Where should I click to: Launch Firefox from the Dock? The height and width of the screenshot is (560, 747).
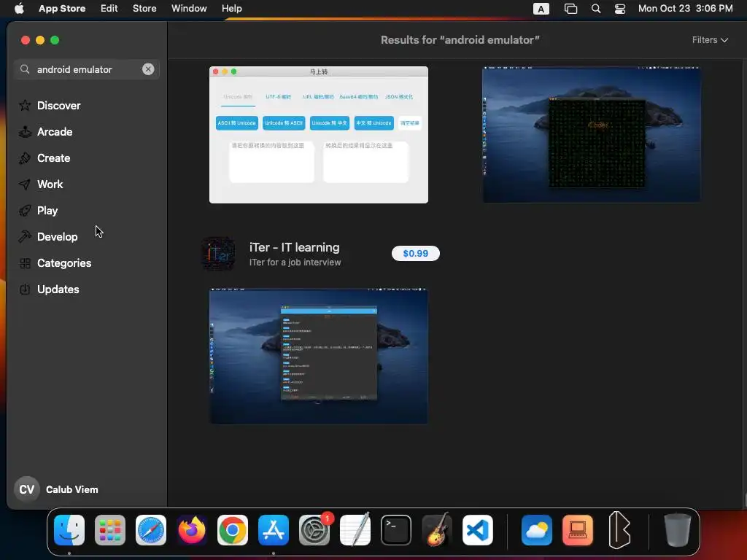coord(192,530)
